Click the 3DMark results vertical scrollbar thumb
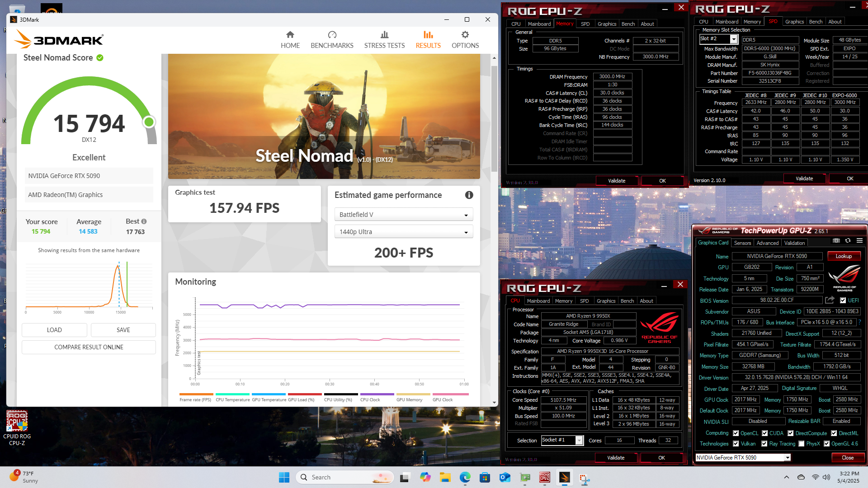Screen dimensions: 868x488 494,119
